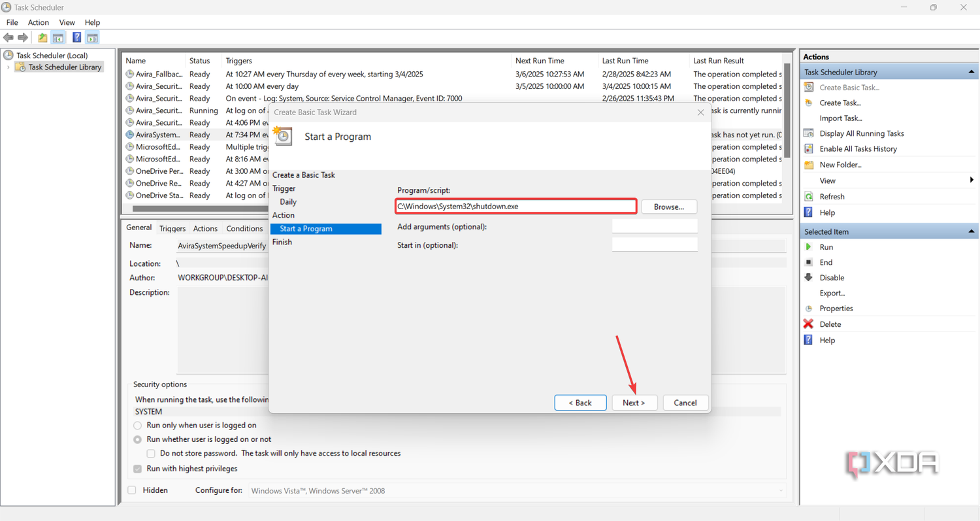Click the Program/script input field
This screenshot has width=980, height=521.
516,207
